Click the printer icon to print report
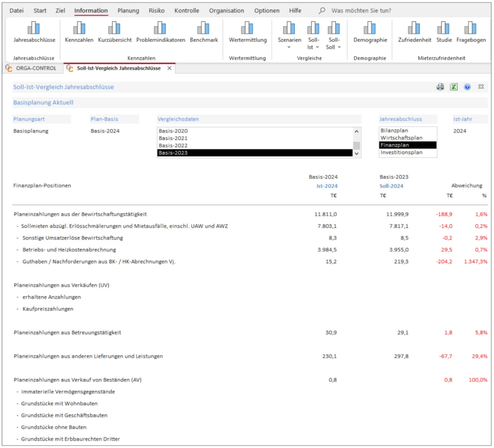The height and width of the screenshot is (448, 494). (440, 87)
